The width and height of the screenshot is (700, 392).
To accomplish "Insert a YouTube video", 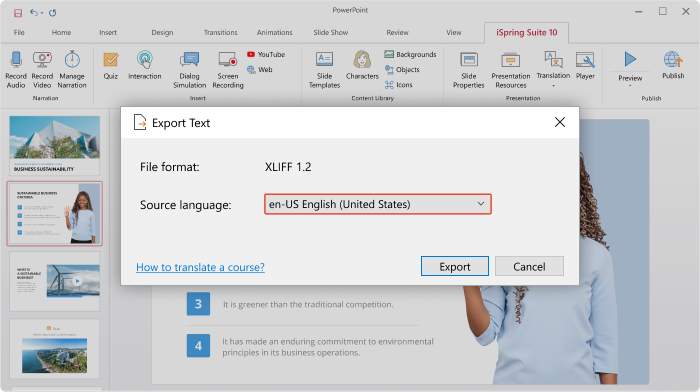I will pos(266,54).
